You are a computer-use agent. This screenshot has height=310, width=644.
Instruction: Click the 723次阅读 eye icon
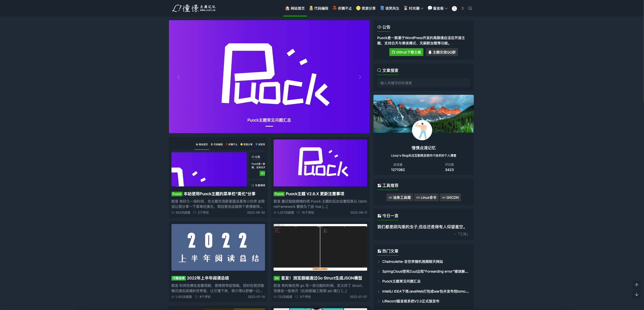[275, 297]
